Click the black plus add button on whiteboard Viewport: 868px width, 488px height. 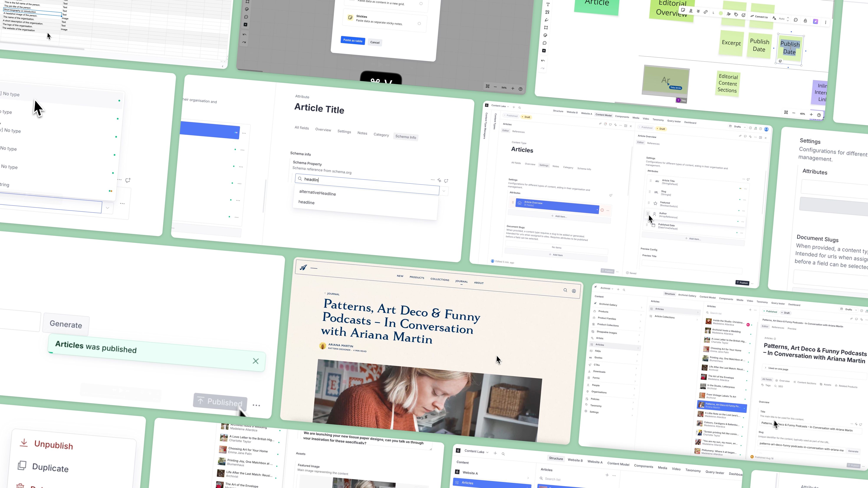coord(544,51)
